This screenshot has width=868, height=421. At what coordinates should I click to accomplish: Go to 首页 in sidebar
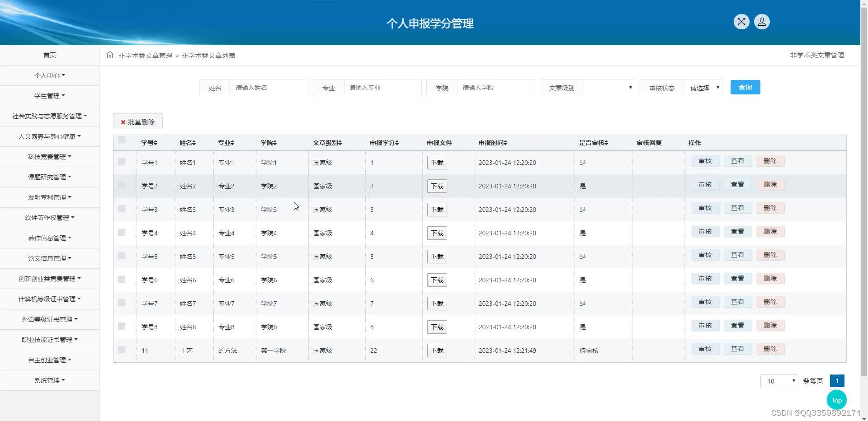tap(50, 55)
